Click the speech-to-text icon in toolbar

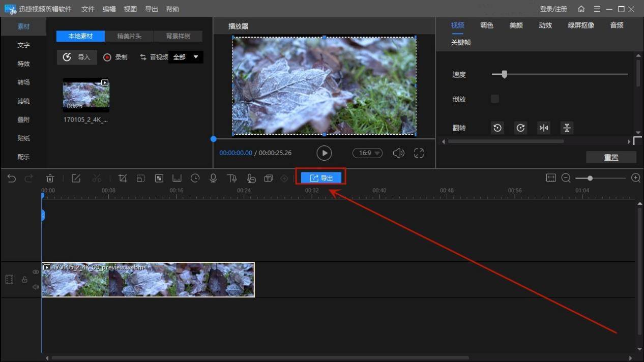pos(251,178)
